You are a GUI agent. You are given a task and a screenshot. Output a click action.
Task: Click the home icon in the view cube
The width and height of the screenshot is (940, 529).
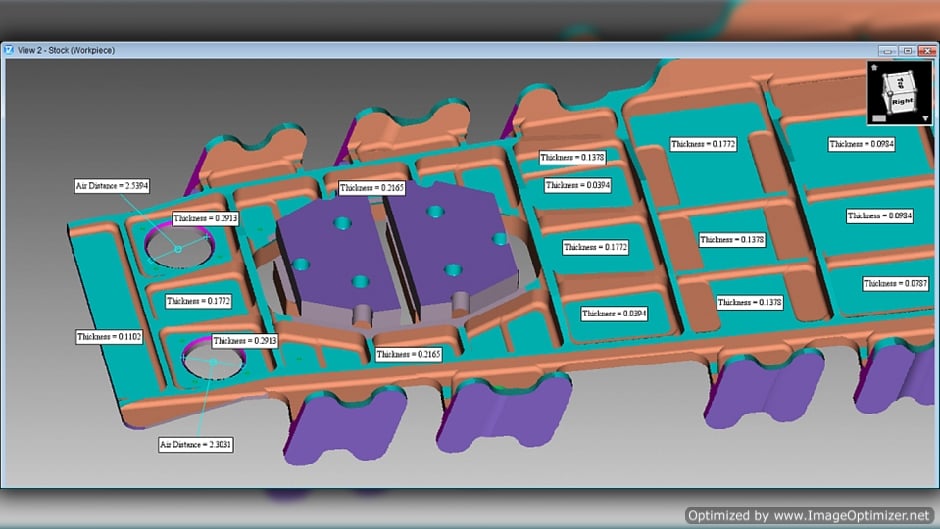pyautogui.click(x=875, y=68)
